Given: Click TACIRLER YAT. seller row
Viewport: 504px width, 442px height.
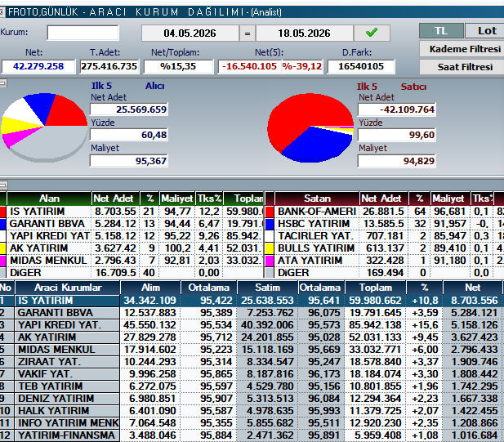Looking at the screenshot, I should tap(385, 236).
